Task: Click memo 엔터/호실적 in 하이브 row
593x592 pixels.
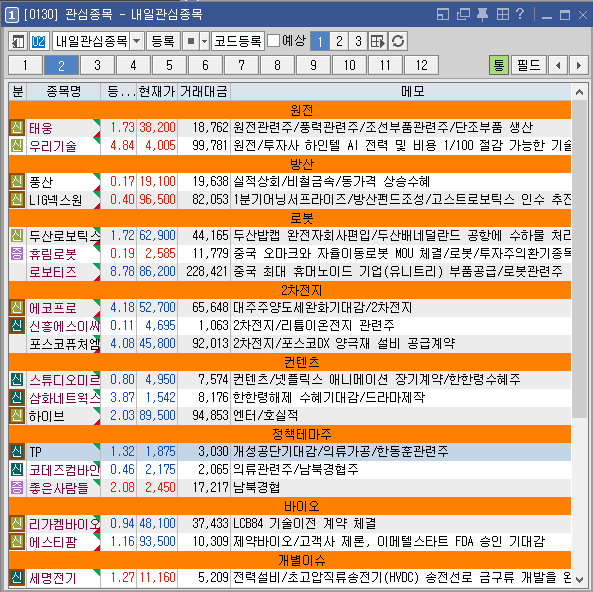Action: coord(265,416)
